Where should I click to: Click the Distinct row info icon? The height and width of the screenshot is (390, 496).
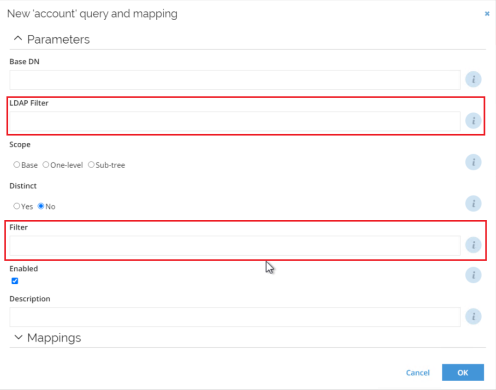point(473,203)
